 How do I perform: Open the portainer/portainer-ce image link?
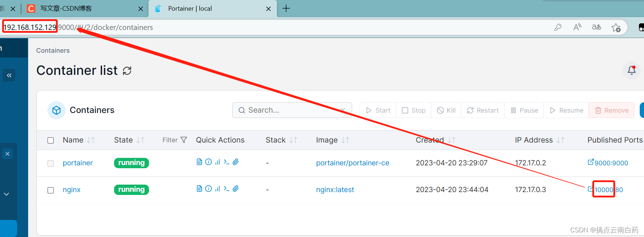tap(352, 163)
